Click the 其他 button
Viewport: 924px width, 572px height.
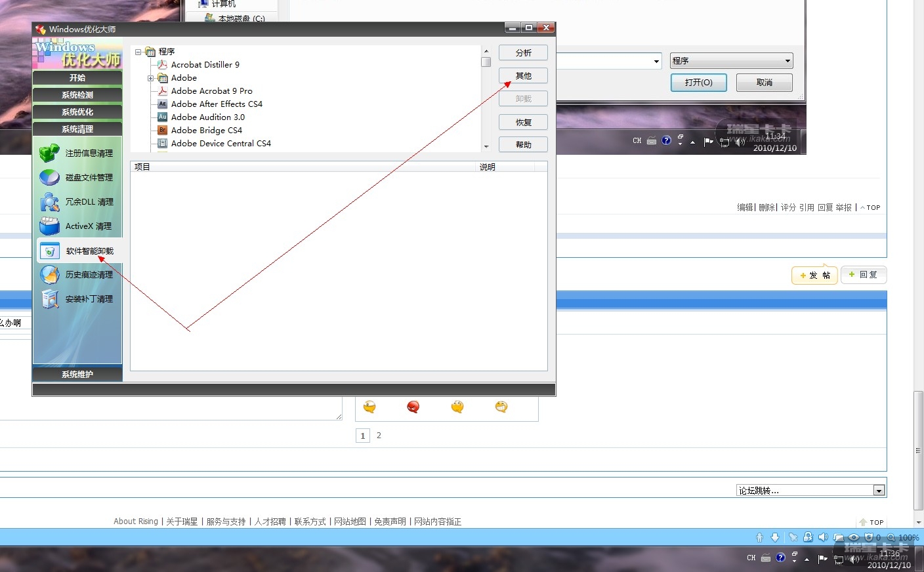coord(523,76)
